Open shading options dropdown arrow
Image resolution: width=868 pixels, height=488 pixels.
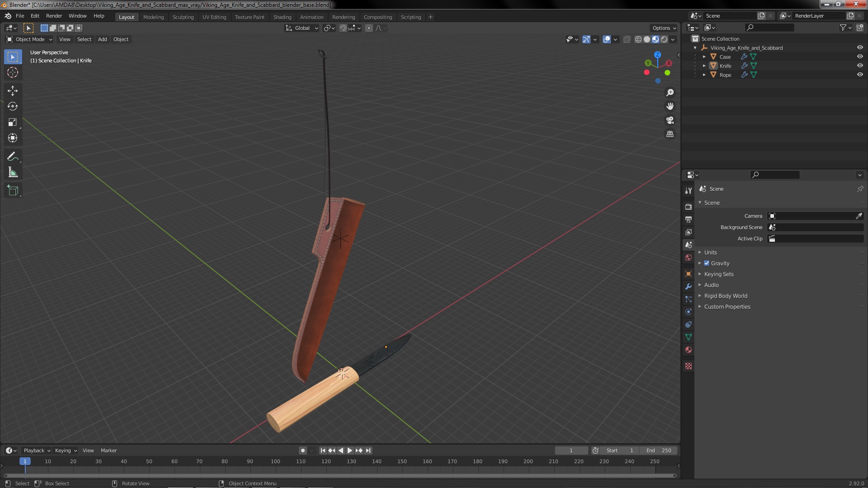pos(673,40)
